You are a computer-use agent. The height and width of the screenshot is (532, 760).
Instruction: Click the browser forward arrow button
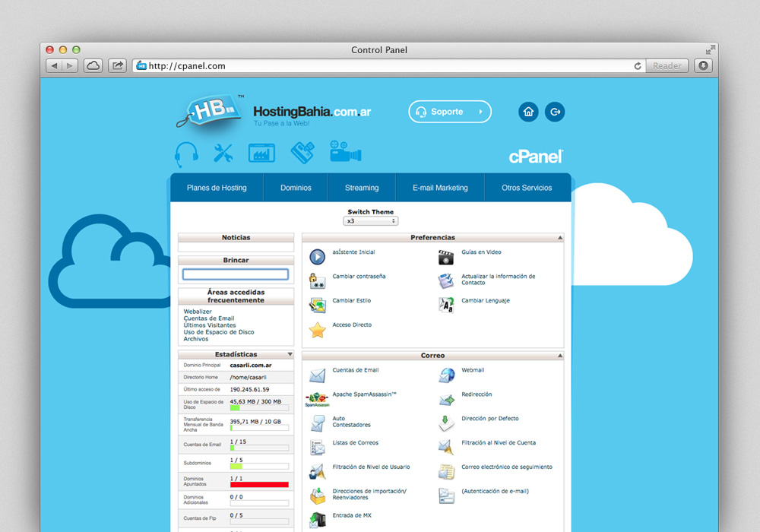point(70,66)
